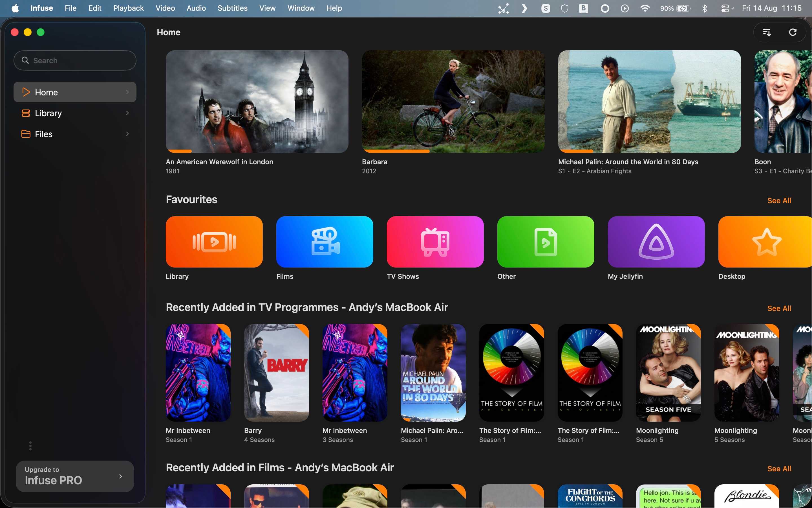Click the Upgrade to Infuse PRO chevron
Image resolution: width=812 pixels, height=508 pixels.
point(120,476)
